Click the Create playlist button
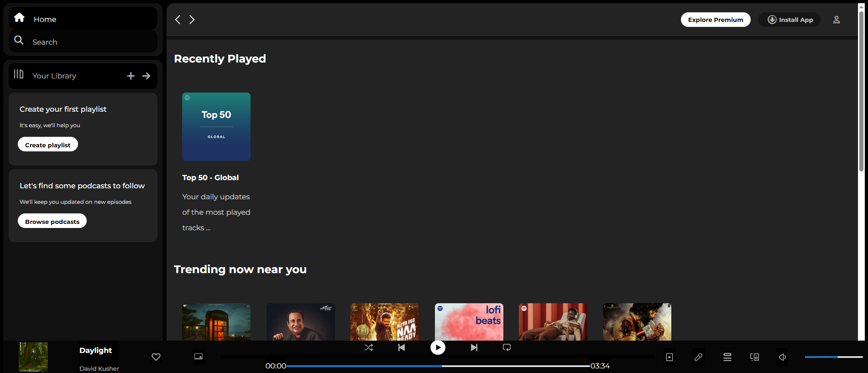Viewport: 868px width, 373px height. point(48,145)
